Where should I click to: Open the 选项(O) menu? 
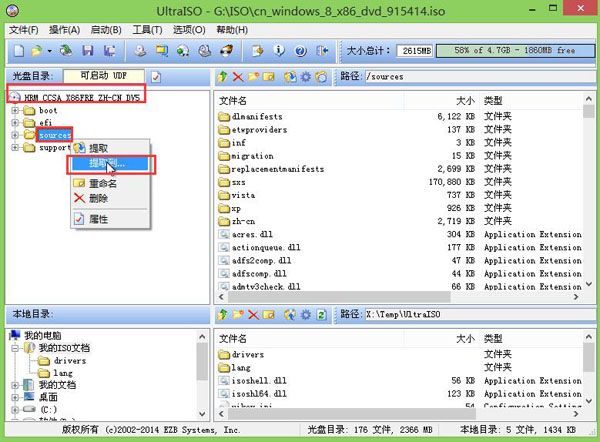click(189, 30)
